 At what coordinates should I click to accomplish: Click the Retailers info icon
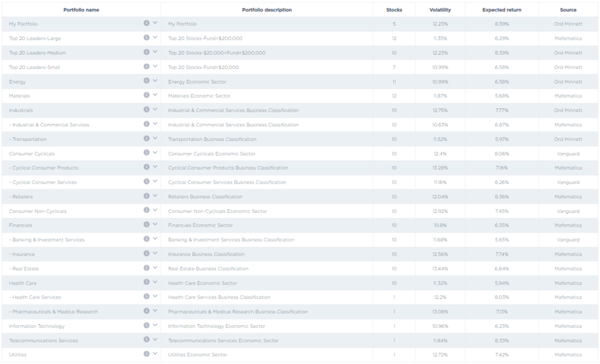pyautogui.click(x=146, y=196)
